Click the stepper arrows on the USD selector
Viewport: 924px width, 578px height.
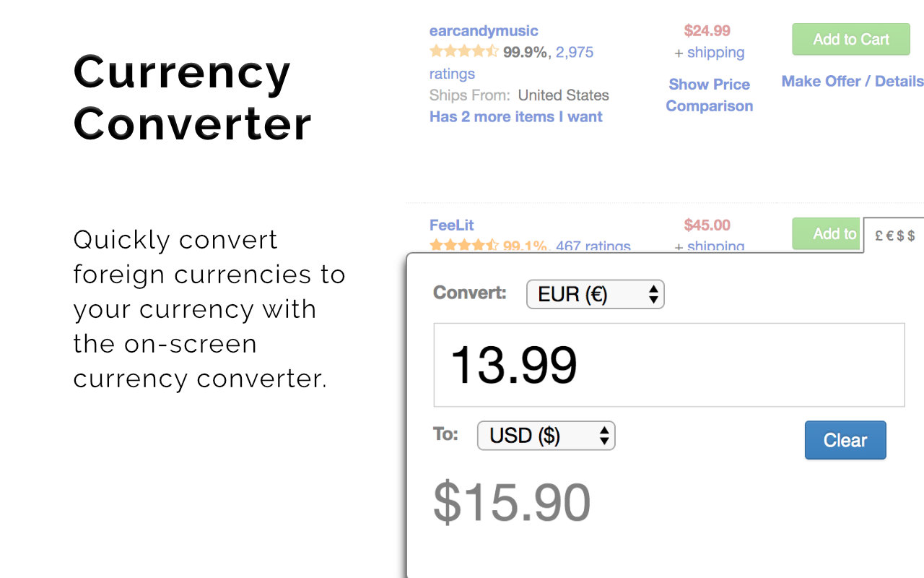[x=604, y=436]
